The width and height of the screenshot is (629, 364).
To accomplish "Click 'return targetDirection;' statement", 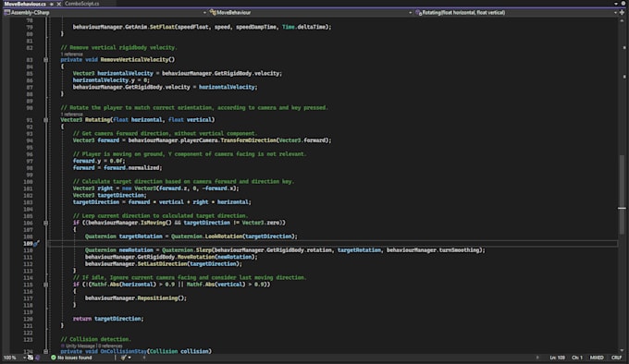I will tap(108, 319).
